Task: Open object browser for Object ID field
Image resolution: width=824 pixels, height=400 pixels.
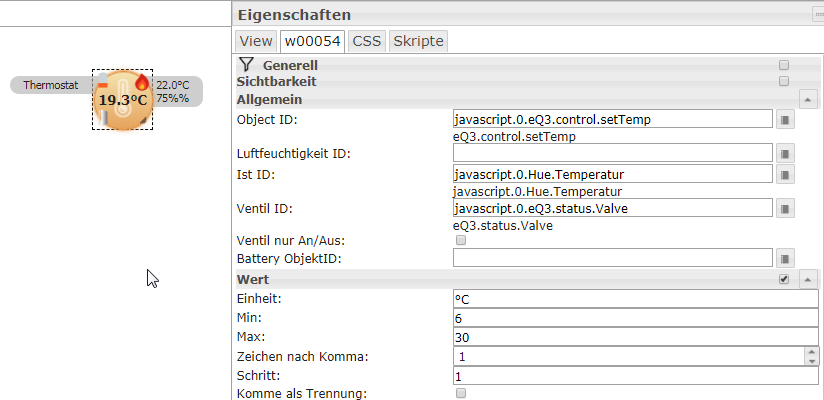Action: click(785, 120)
